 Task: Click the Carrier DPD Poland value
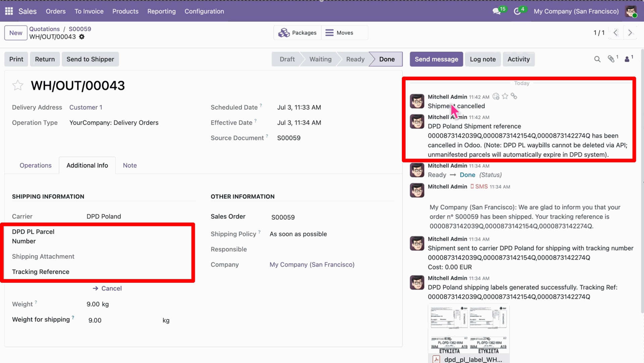coord(104,217)
